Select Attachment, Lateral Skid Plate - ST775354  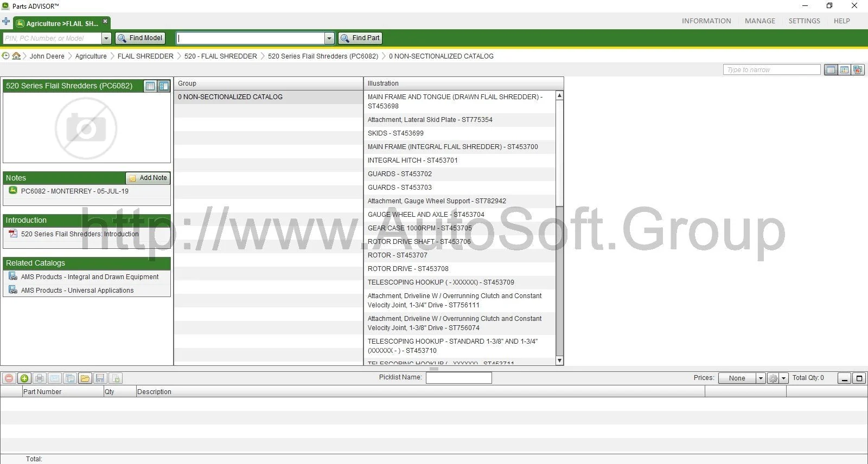pos(460,120)
